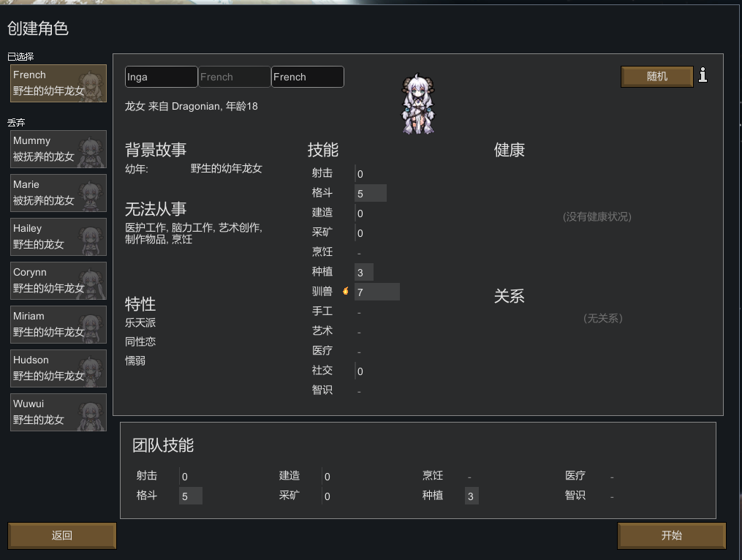Click the 开始 start button
The image size is (742, 560).
(672, 535)
